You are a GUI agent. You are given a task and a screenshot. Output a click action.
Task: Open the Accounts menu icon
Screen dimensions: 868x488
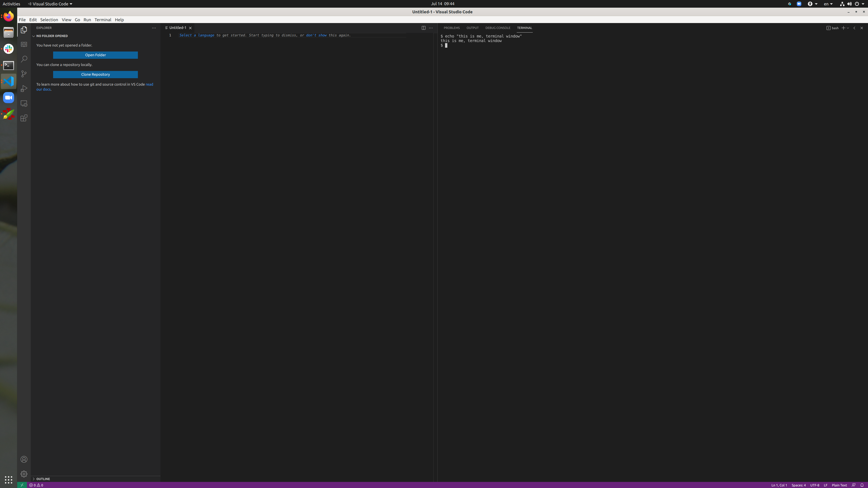pyautogui.click(x=24, y=459)
